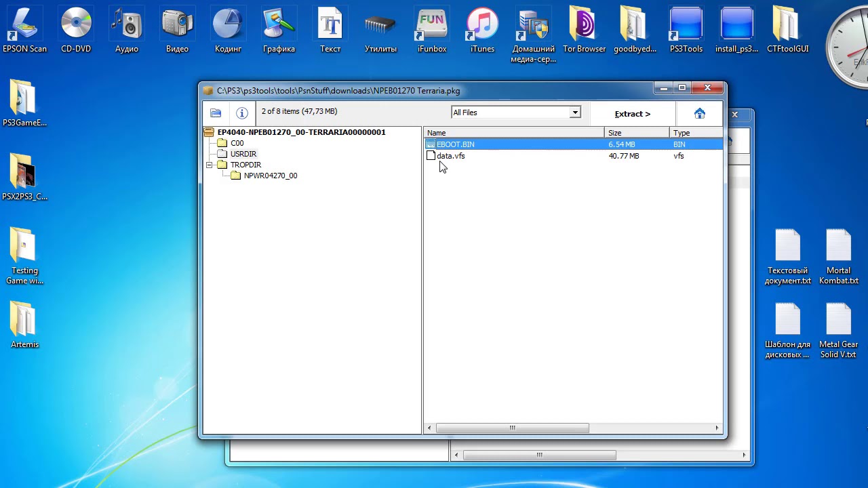Open the package file using the folder icon
The height and width of the screenshot is (488, 868).
click(x=216, y=113)
